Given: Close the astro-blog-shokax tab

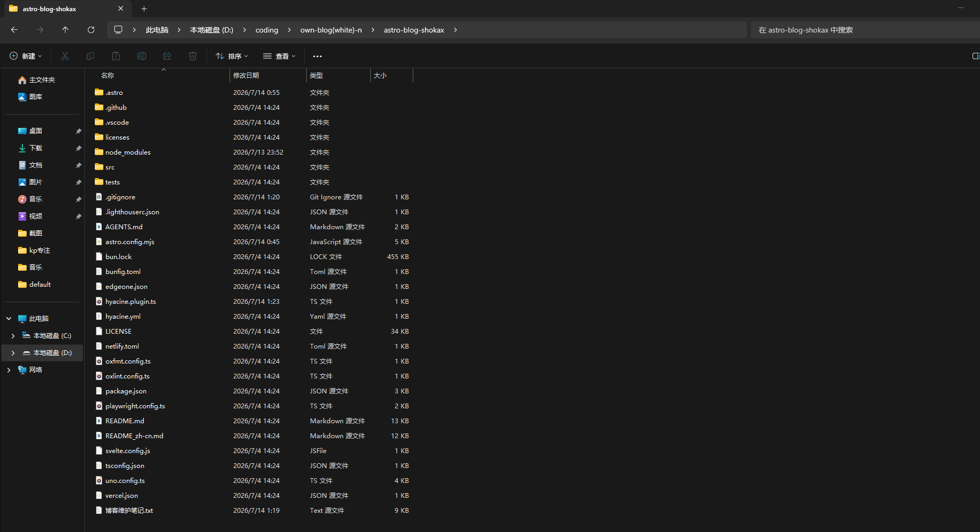Looking at the screenshot, I should (121, 9).
